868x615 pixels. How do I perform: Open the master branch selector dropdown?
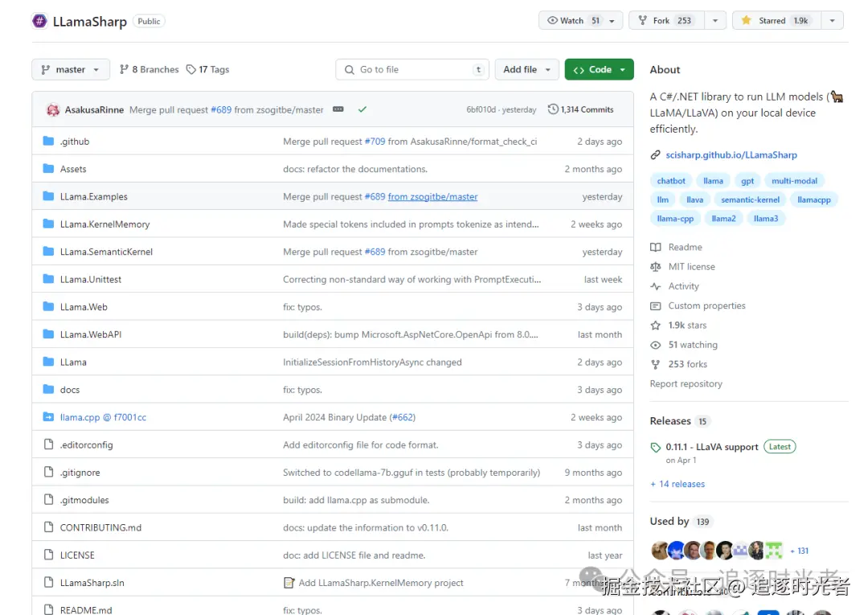(x=70, y=70)
